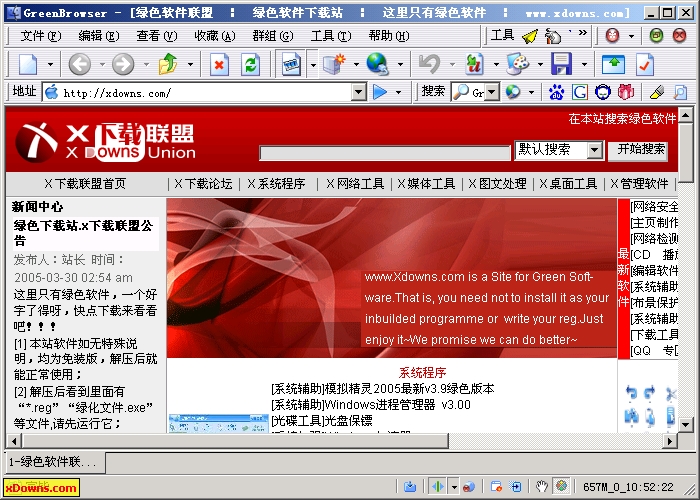Click the paint palette icon

[518, 64]
